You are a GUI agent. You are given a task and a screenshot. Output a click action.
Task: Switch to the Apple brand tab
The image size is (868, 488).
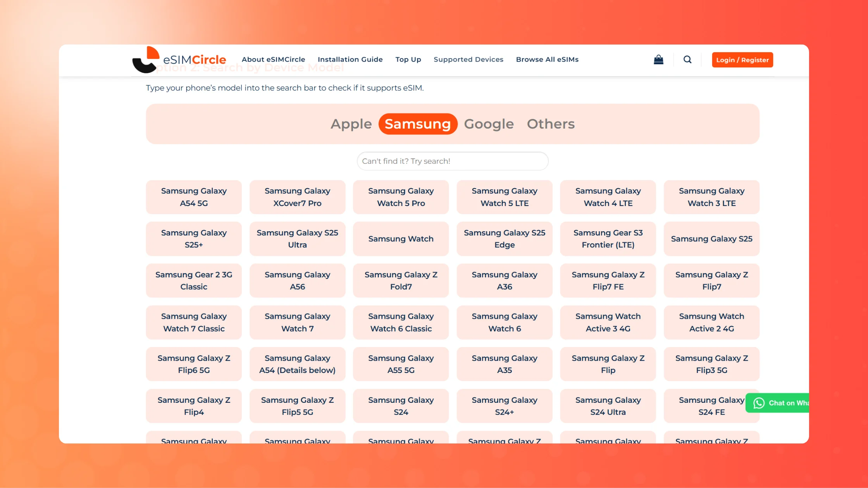351,124
